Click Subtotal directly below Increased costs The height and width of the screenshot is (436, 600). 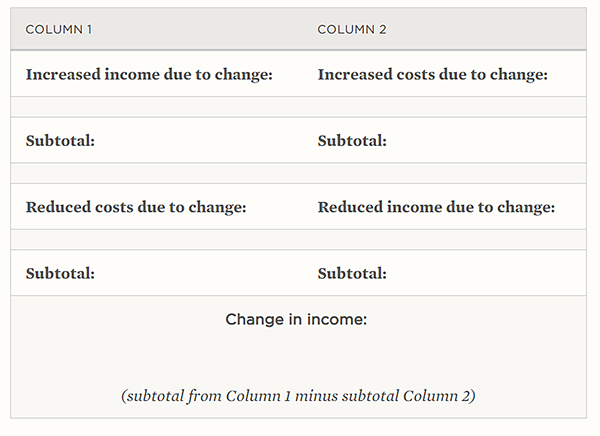pyautogui.click(x=352, y=141)
